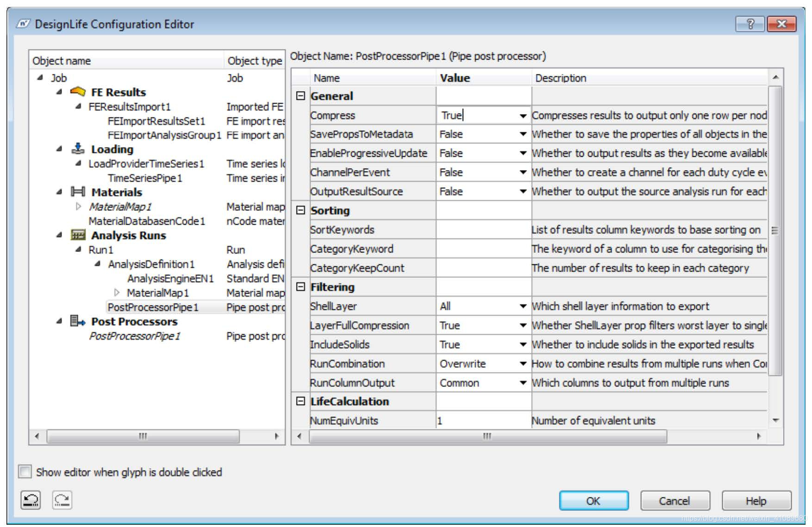The width and height of the screenshot is (812, 527).
Task: Open the IncludeSolids value dropdown
Action: pyautogui.click(x=523, y=344)
